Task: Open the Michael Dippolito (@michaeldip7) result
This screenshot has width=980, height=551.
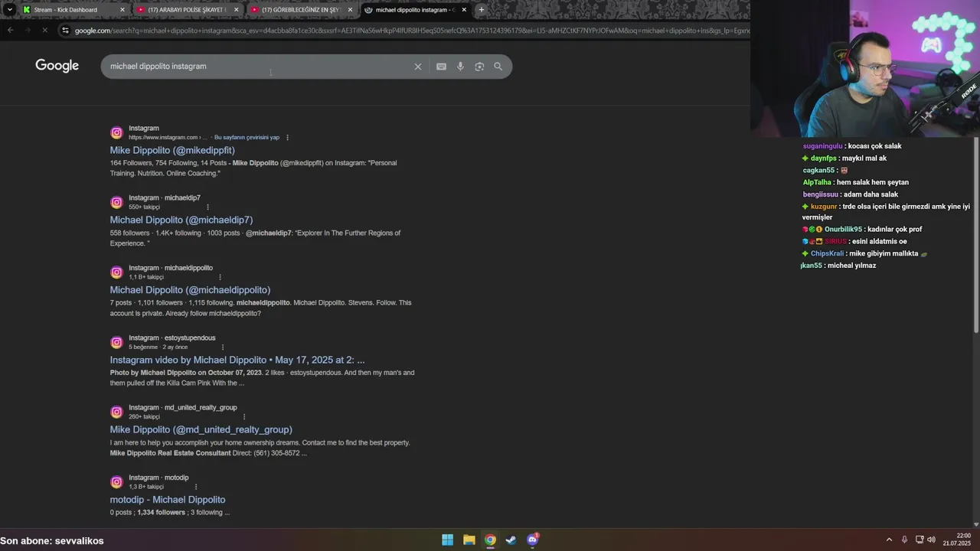Action: click(x=181, y=220)
